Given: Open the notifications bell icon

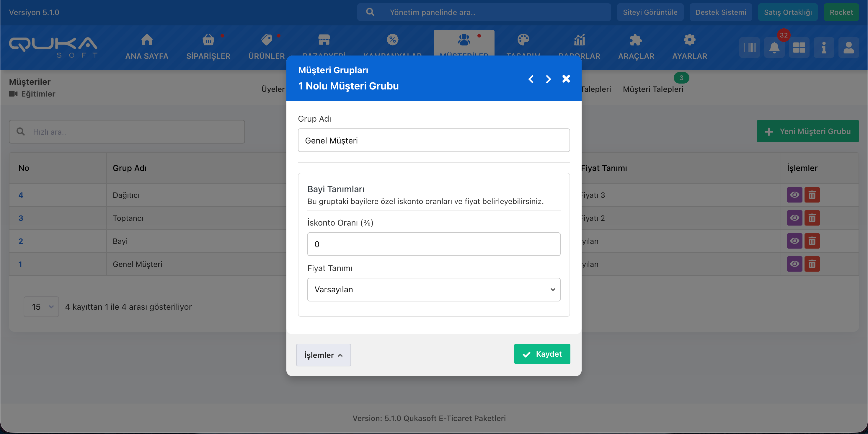Looking at the screenshot, I should point(774,48).
